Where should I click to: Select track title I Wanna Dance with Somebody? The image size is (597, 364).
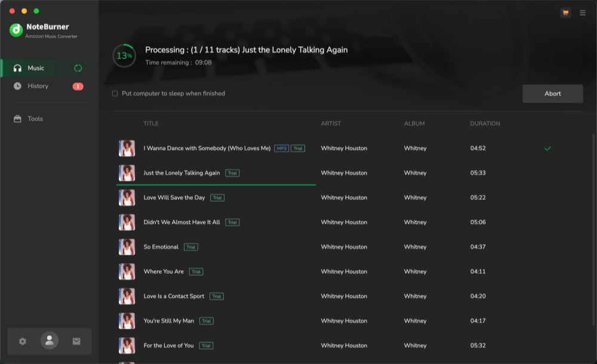207,149
